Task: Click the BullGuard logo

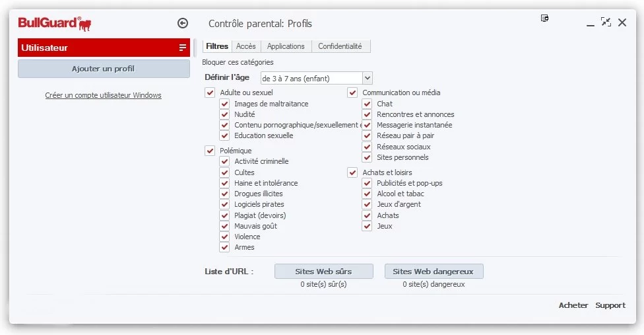Action: [54, 23]
